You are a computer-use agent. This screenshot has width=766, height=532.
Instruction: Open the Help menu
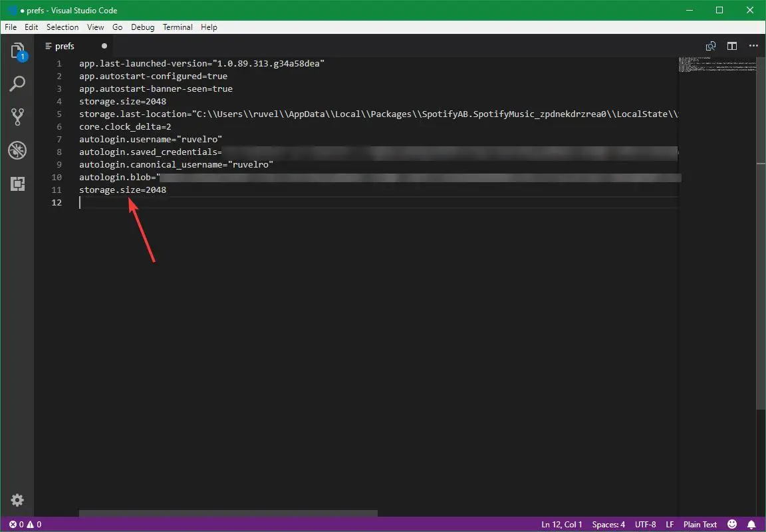coord(209,27)
